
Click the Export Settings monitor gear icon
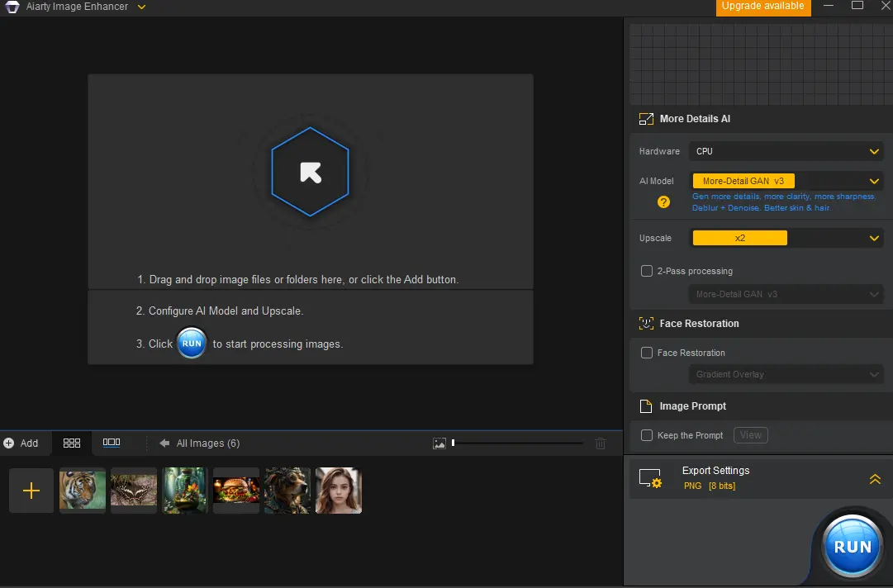(x=650, y=478)
